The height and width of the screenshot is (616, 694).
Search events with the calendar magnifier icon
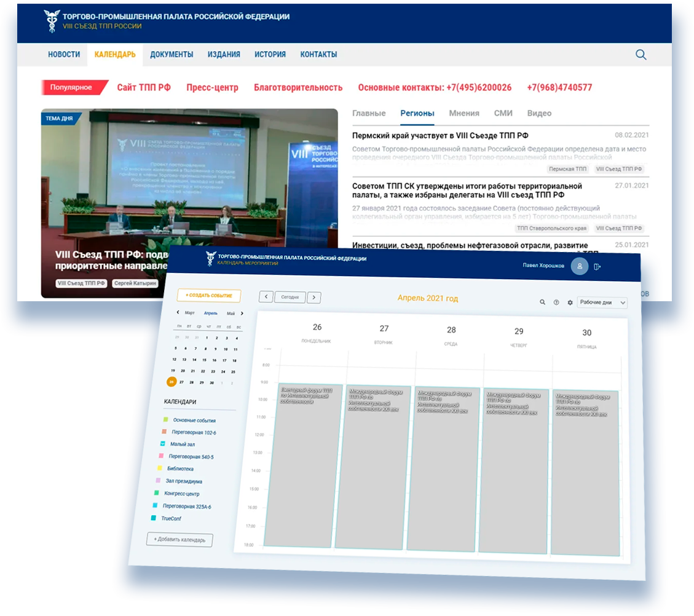(542, 302)
